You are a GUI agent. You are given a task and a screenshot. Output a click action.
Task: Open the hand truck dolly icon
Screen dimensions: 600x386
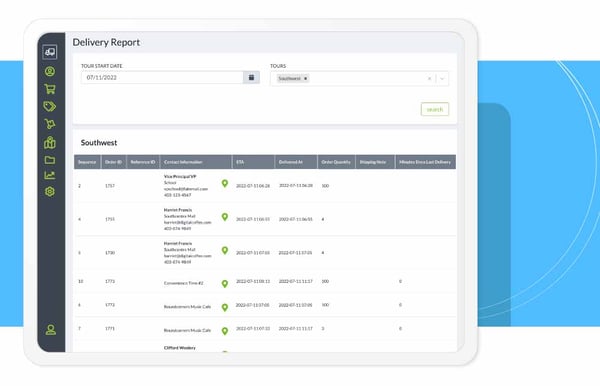(x=50, y=124)
